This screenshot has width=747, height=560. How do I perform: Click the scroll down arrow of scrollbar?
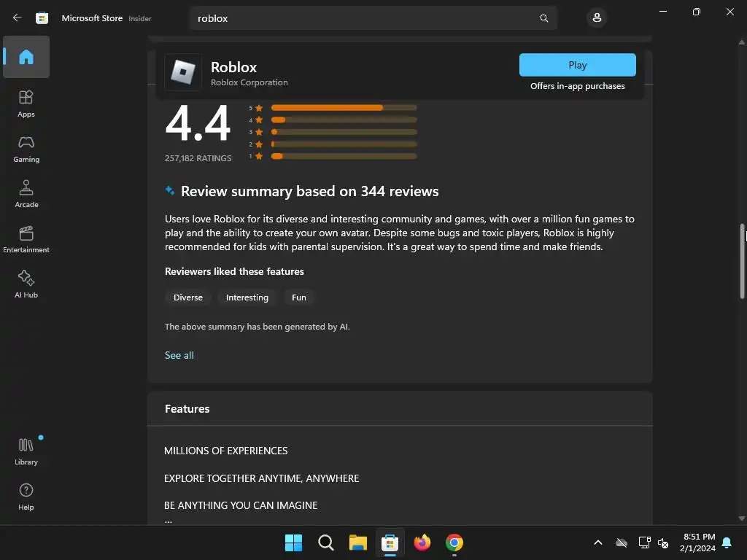tap(742, 518)
